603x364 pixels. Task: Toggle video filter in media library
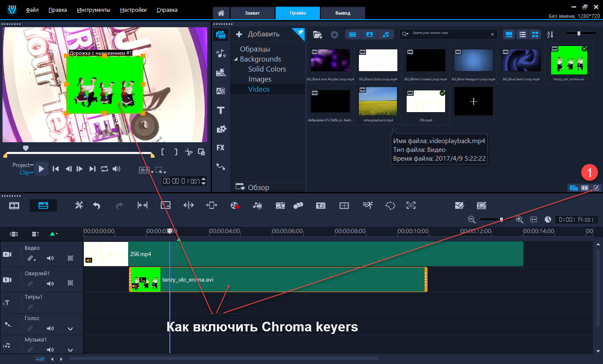[353, 34]
